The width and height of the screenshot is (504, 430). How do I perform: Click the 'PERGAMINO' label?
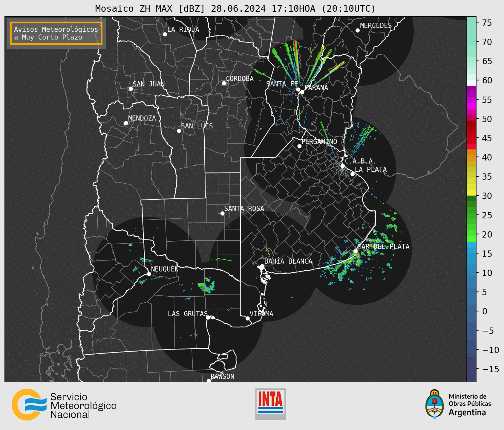tap(319, 141)
